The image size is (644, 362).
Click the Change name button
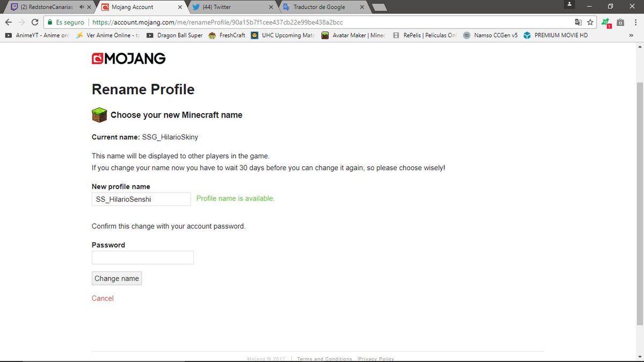117,278
